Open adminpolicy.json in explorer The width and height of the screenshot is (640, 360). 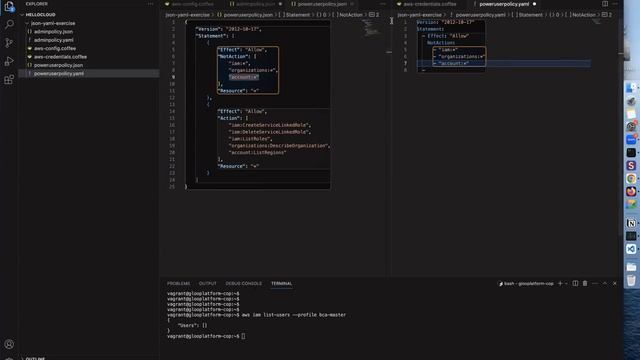pyautogui.click(x=53, y=31)
